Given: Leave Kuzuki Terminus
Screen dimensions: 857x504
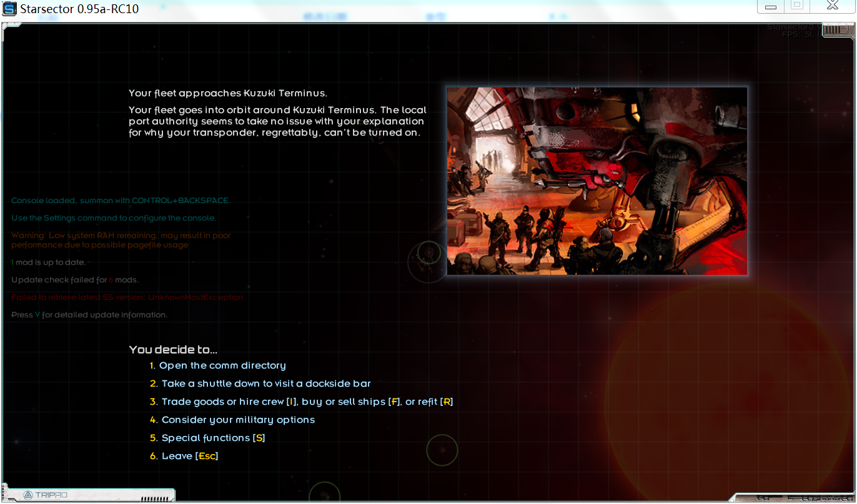Looking at the screenshot, I should tap(190, 456).
